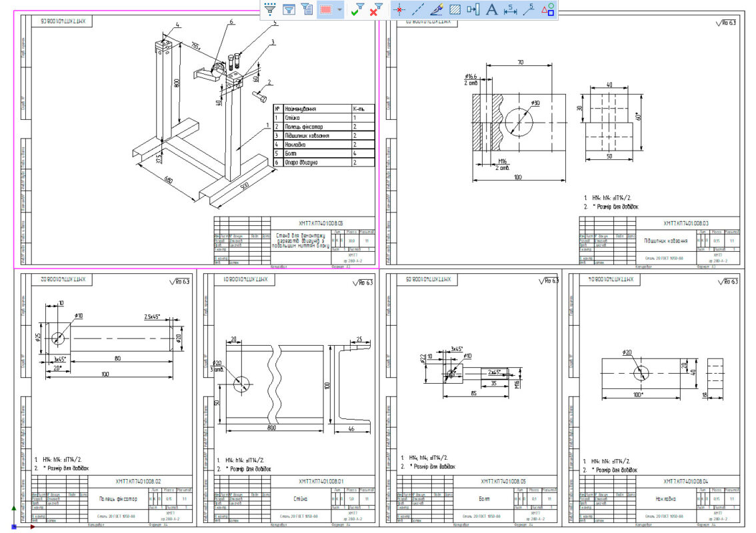
Task: Click the arrow-to-rectangle toolbar icon
Action: click(473, 9)
